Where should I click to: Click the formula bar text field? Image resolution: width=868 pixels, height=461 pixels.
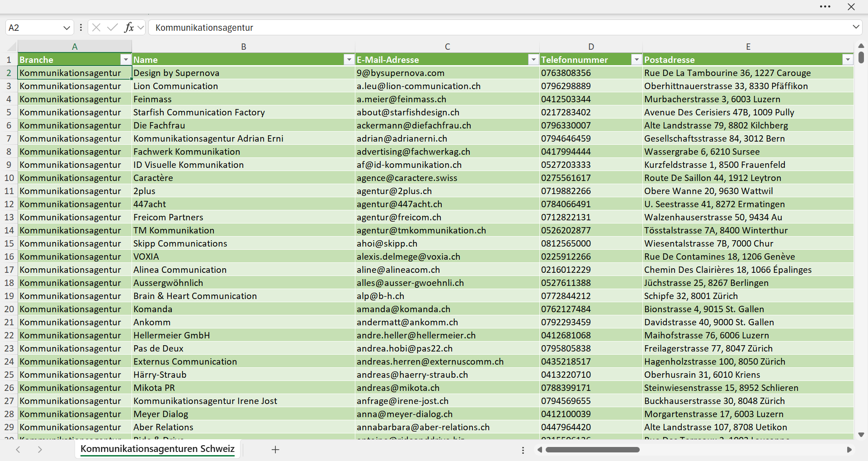[x=500, y=28]
